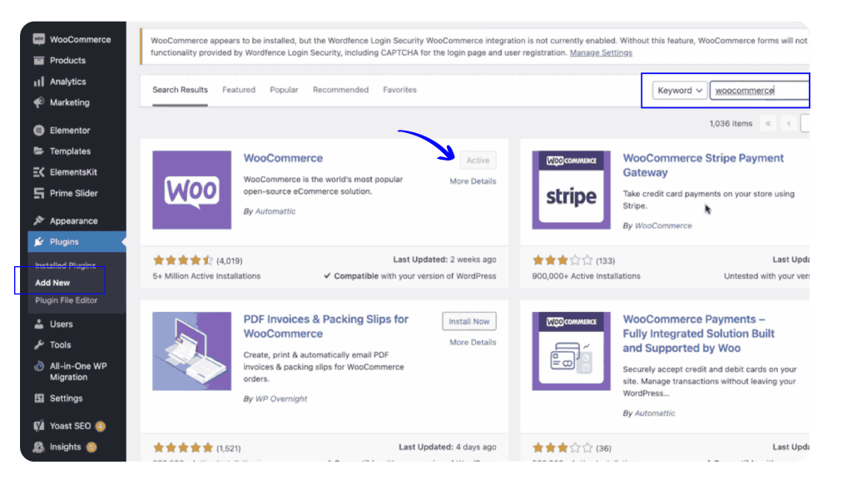Click the Tools wrench icon
852x504 pixels.
38,345
